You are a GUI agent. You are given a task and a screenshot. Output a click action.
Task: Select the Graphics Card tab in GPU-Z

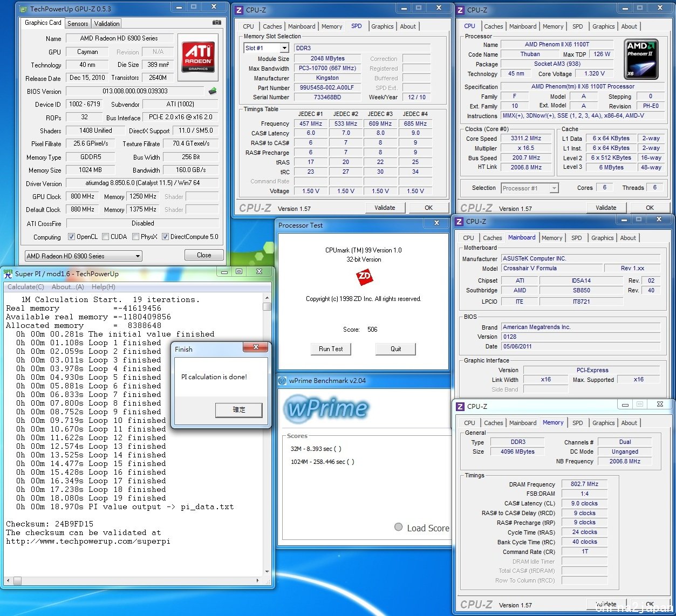pyautogui.click(x=43, y=23)
